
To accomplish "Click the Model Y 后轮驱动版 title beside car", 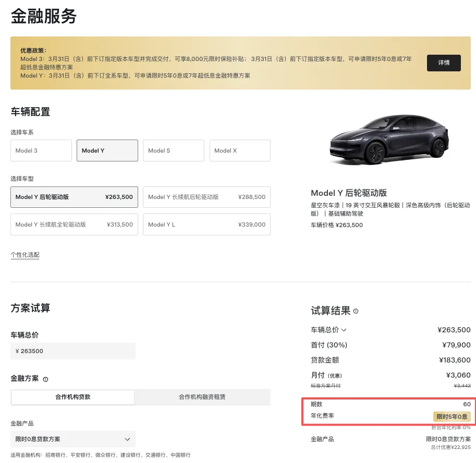I will [349, 193].
